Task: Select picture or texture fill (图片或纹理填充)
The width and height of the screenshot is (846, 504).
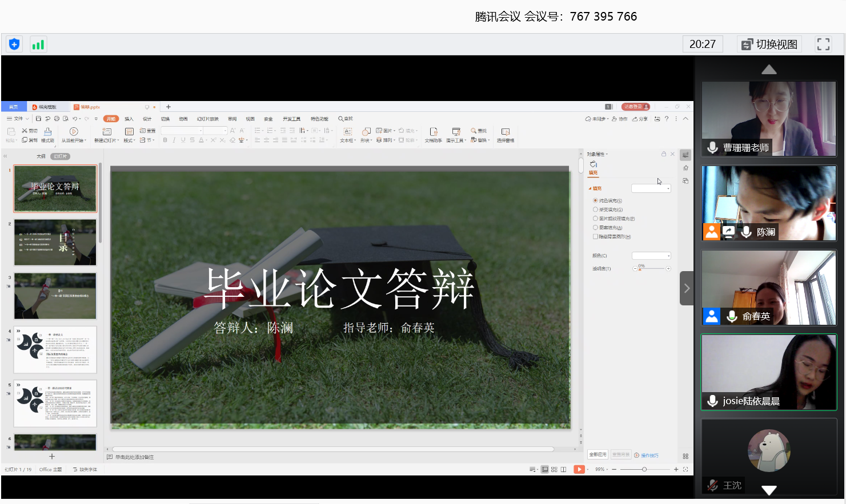Action: 595,219
